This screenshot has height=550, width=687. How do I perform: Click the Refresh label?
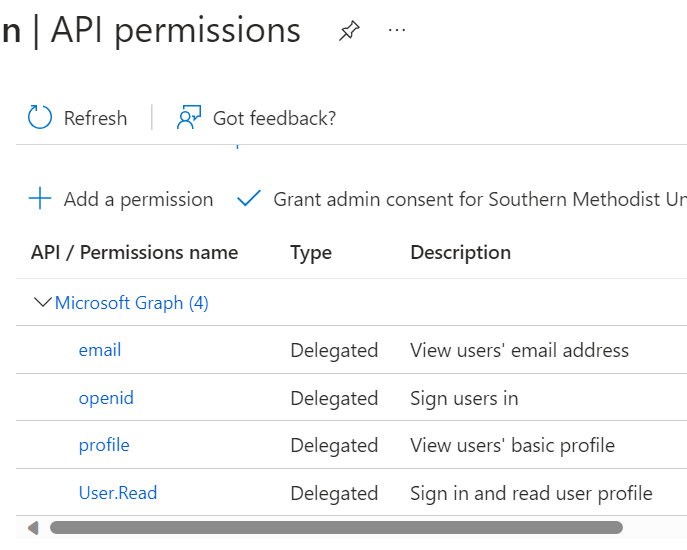[96, 118]
